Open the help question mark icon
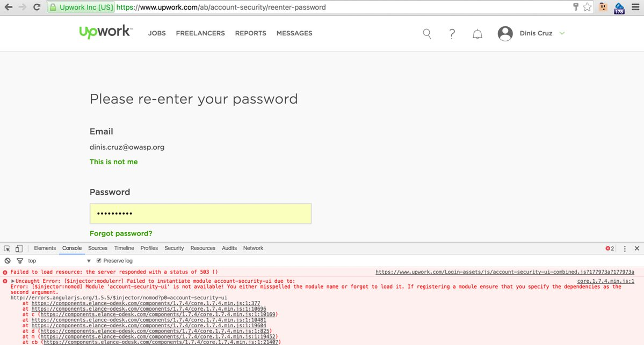Viewport: 644px width, 345px height. coord(452,34)
